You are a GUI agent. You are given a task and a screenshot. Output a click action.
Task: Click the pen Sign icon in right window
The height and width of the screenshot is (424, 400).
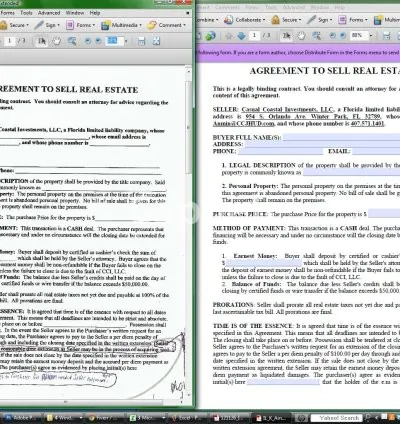click(x=311, y=20)
